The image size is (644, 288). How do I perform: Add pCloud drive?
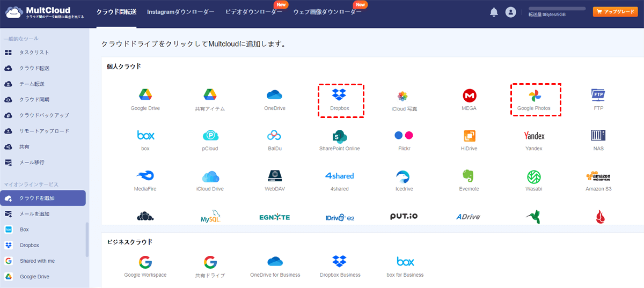click(x=210, y=140)
